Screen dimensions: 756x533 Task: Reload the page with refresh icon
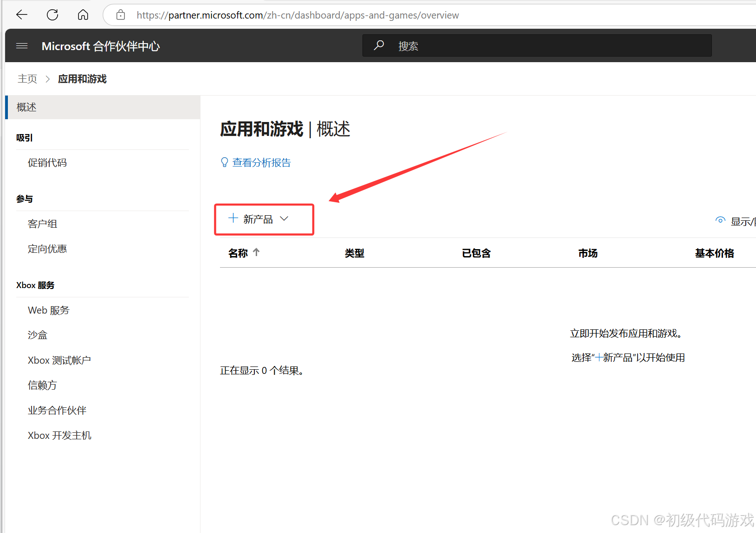click(52, 15)
